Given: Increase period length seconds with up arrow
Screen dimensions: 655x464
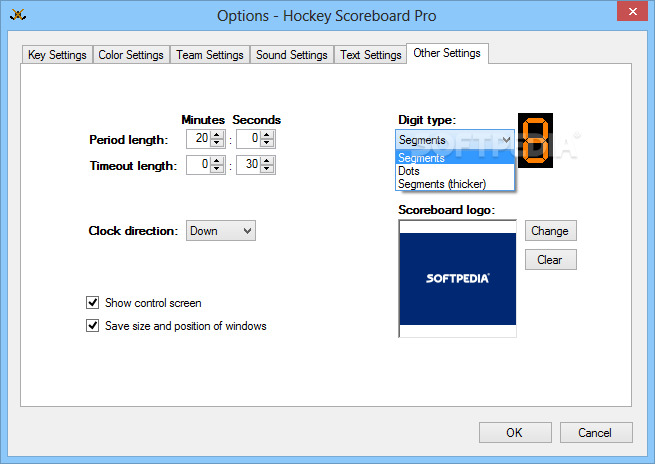Looking at the screenshot, I should tap(267, 134).
